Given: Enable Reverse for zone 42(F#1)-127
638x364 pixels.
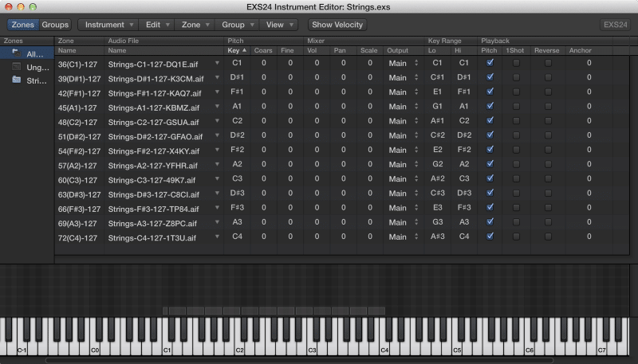Looking at the screenshot, I should click(x=548, y=92).
